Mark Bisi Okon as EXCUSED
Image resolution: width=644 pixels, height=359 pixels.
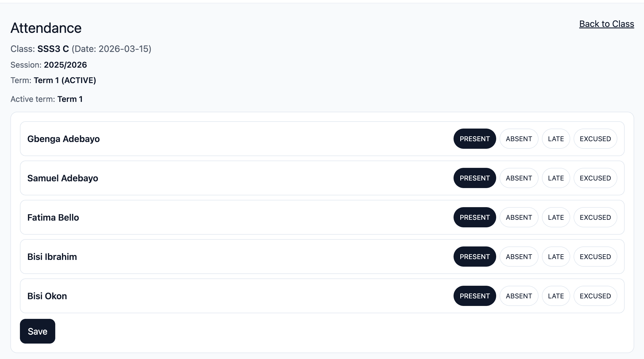click(595, 296)
